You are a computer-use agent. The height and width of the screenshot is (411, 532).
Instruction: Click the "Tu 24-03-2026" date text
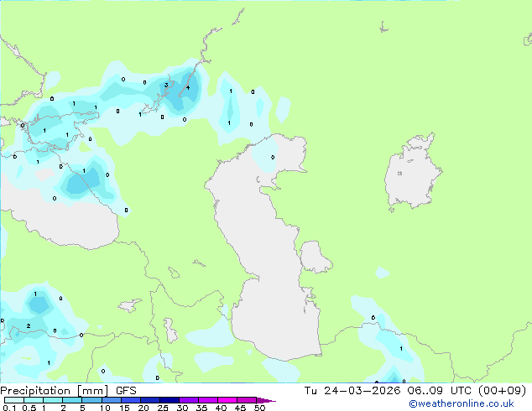(x=352, y=391)
